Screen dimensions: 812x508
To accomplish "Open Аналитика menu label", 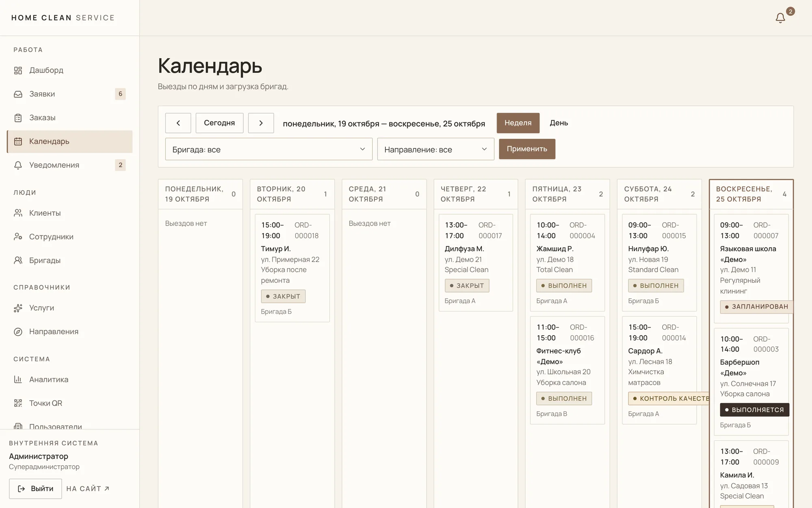I will pos(49,380).
